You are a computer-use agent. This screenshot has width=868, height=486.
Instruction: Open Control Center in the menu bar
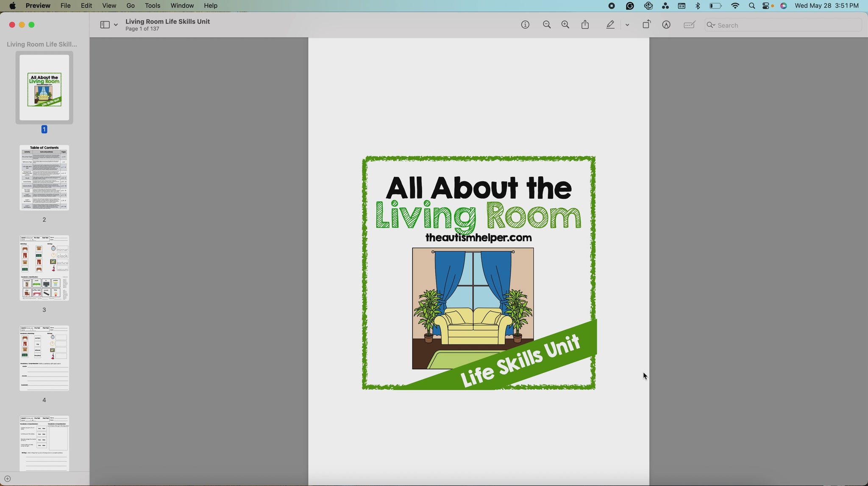[x=766, y=6]
